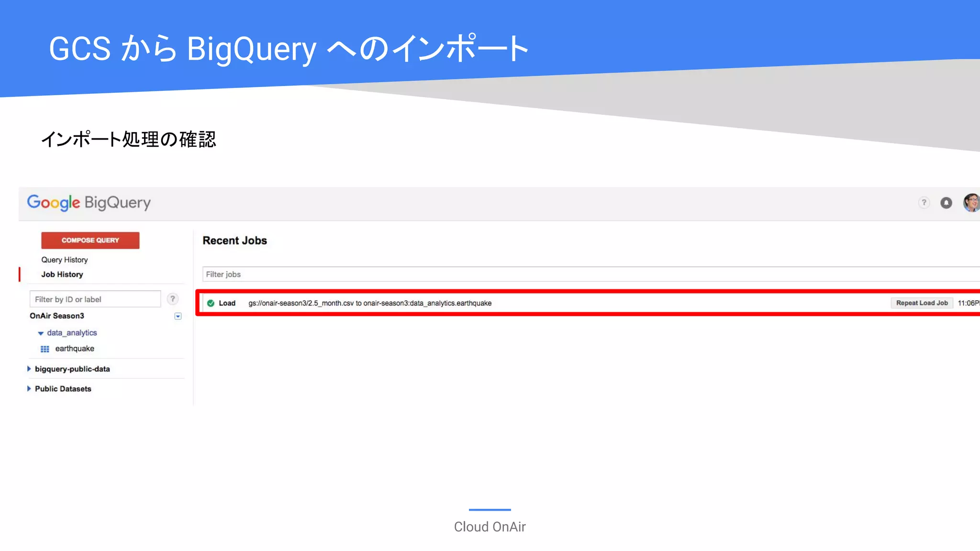Select the Public Datasets label
Screen dimensions: 980x551
click(x=63, y=389)
